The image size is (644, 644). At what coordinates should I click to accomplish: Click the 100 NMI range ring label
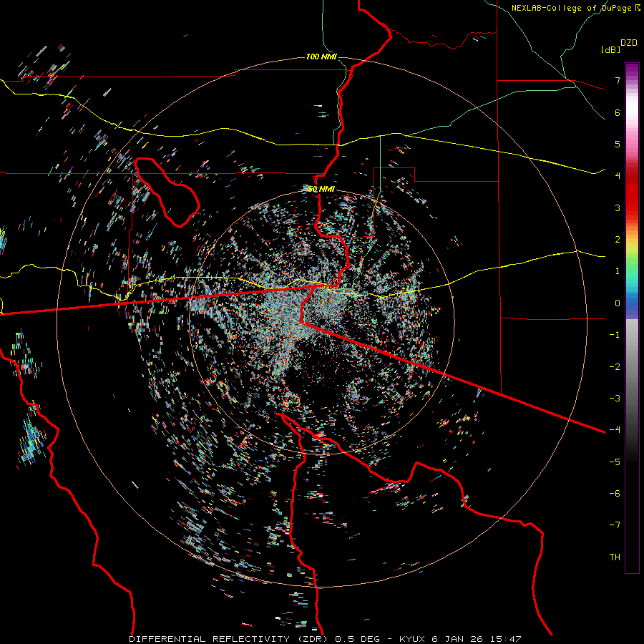(321, 57)
